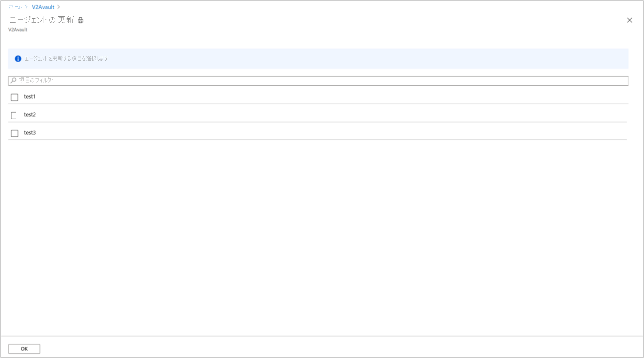Click the print icon beside エージェントの更新 title

[x=81, y=20]
